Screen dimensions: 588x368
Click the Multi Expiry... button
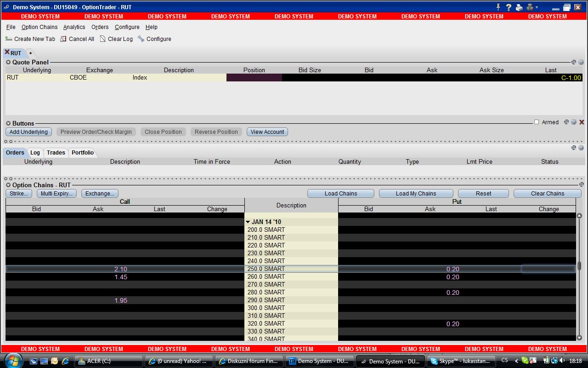[57, 194]
